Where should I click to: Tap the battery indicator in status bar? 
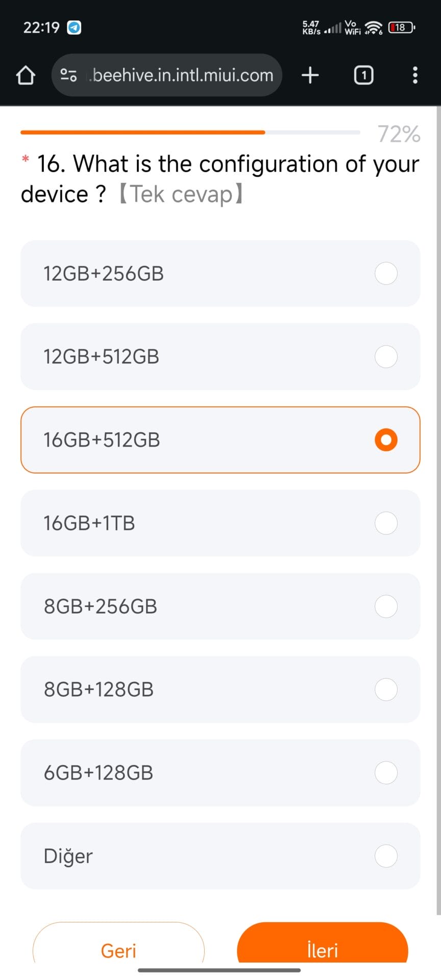402,28
